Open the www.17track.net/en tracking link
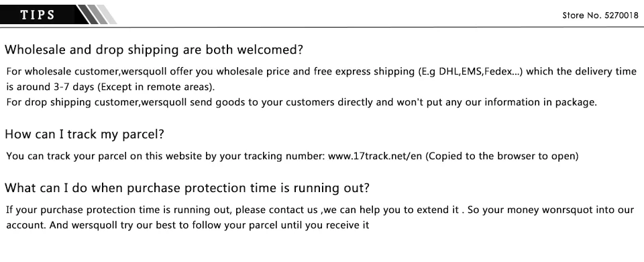644x262 pixels. coord(375,157)
